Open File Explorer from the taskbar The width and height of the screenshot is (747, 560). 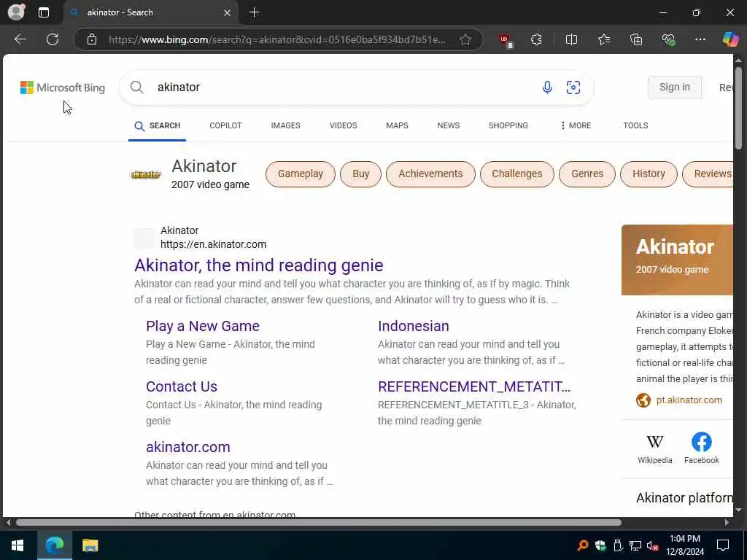[x=90, y=545]
